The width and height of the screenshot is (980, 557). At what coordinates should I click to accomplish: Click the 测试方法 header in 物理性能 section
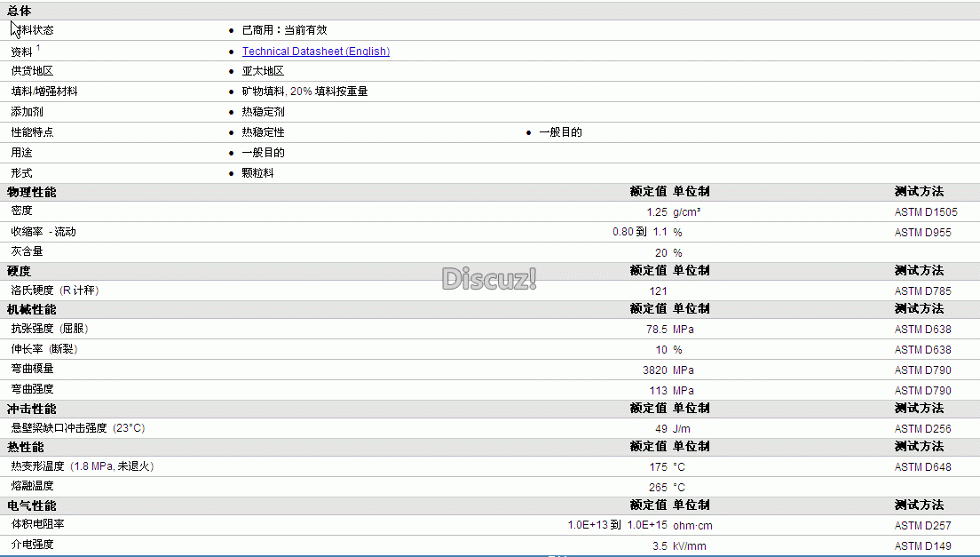pyautogui.click(x=919, y=191)
